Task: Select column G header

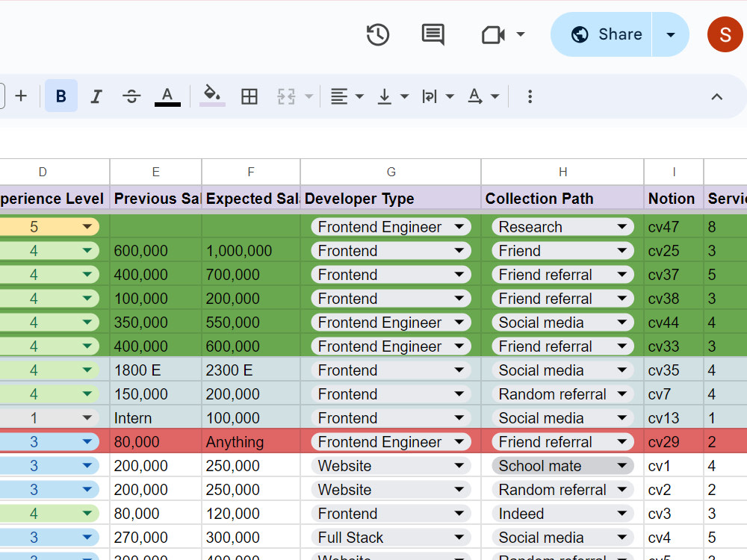Action: click(x=391, y=172)
